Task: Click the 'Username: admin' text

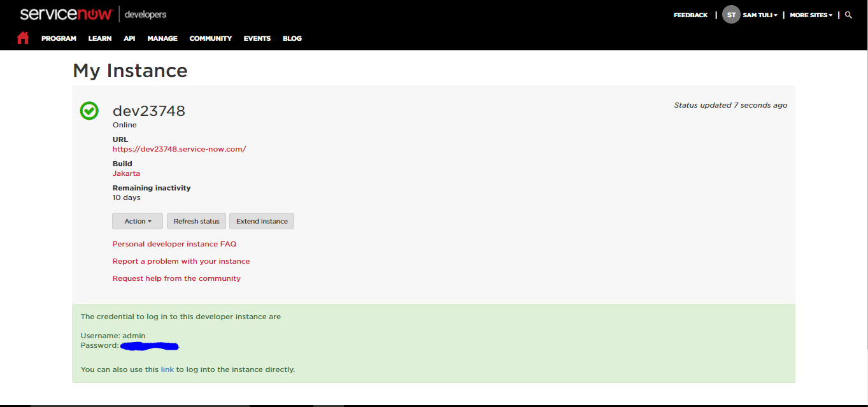Action: [x=113, y=336]
